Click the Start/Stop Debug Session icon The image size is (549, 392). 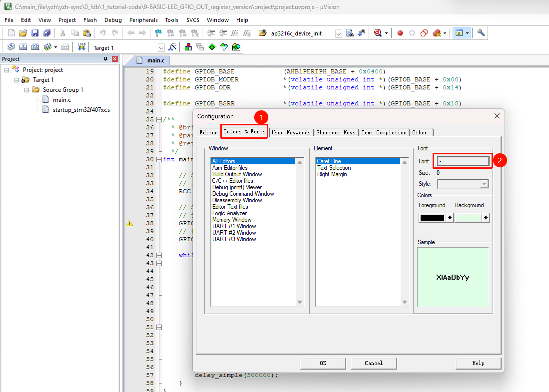[x=378, y=33]
